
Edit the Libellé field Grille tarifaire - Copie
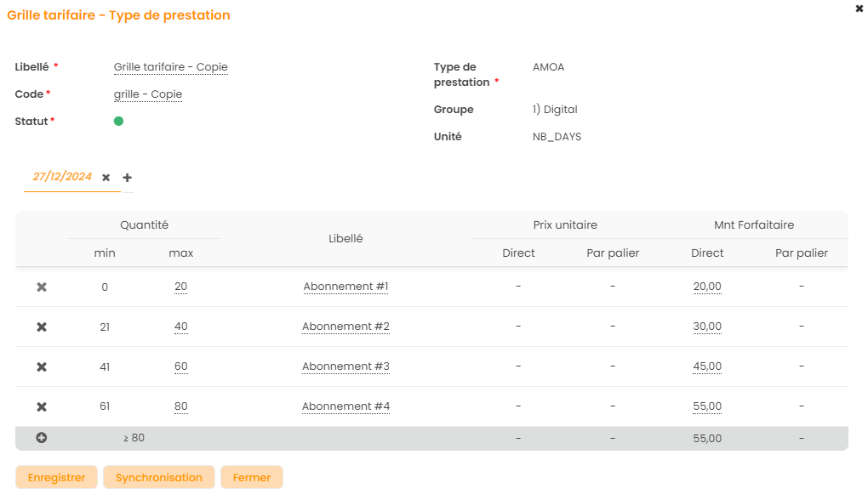coord(170,67)
